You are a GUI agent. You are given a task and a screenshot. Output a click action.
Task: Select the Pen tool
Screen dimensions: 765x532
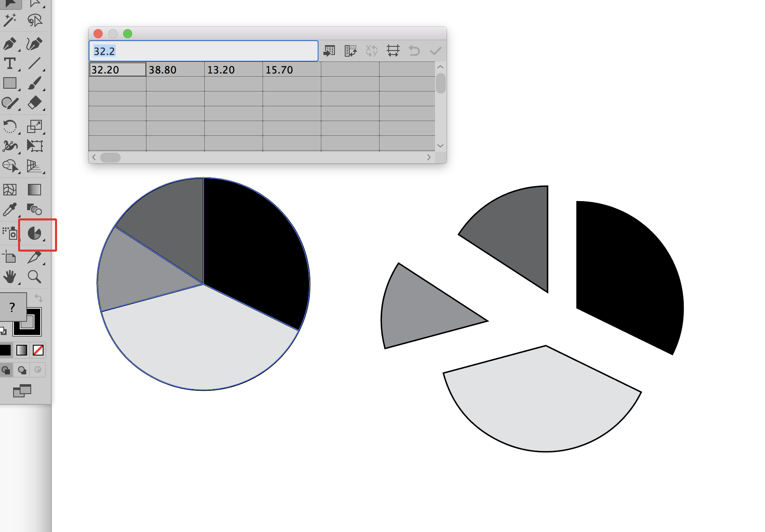(x=10, y=44)
